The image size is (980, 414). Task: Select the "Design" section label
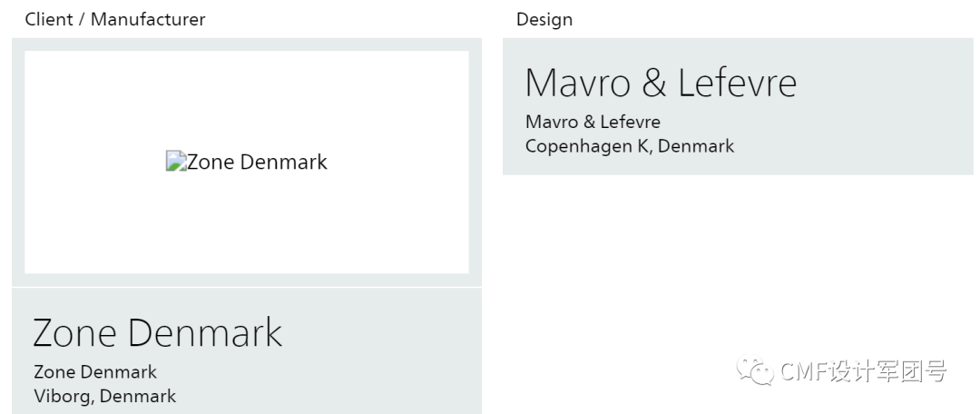tap(544, 19)
